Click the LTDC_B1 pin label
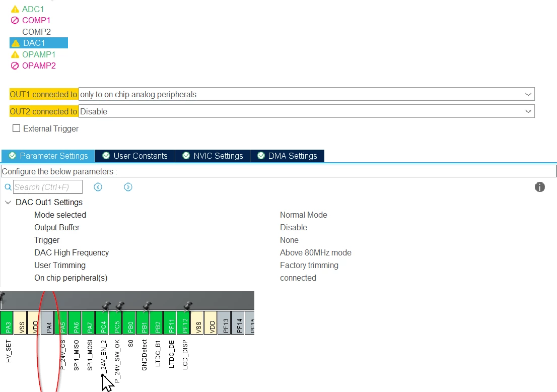 pyautogui.click(x=158, y=353)
